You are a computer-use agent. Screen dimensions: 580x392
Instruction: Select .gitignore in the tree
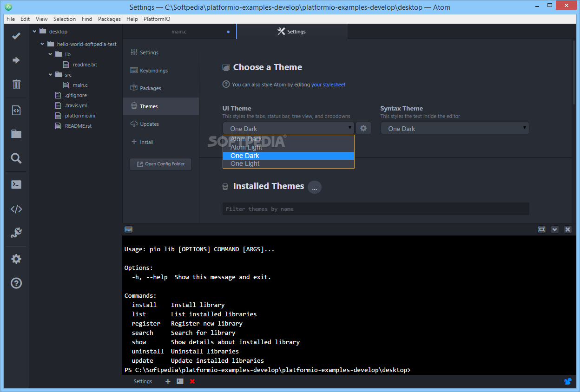point(76,95)
